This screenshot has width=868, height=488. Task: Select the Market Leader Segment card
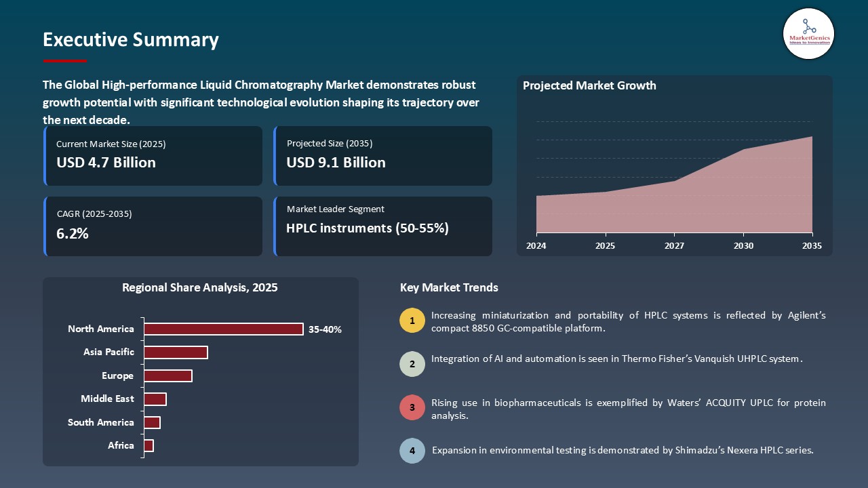(383, 226)
